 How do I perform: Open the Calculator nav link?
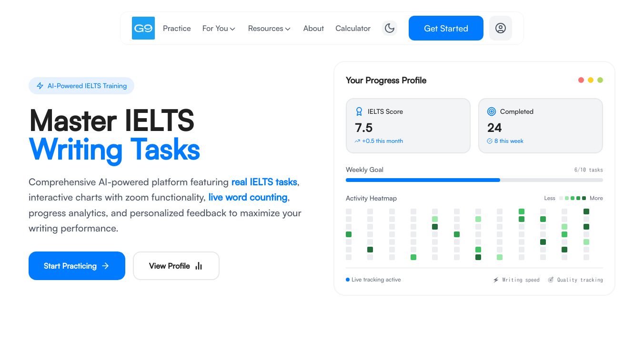click(x=352, y=29)
